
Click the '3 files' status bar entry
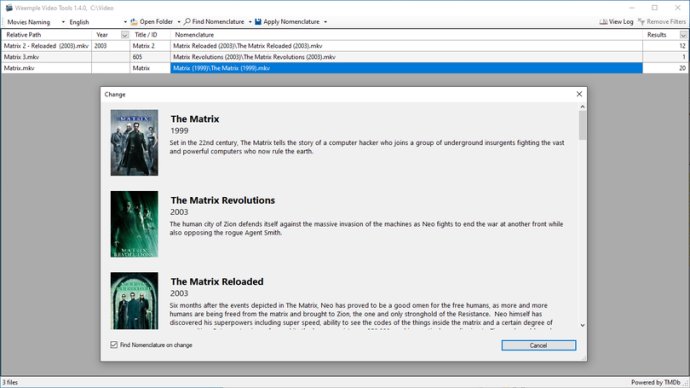(x=10, y=382)
